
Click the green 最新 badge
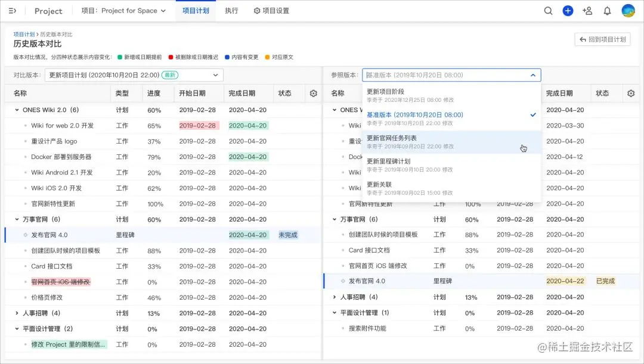(170, 75)
